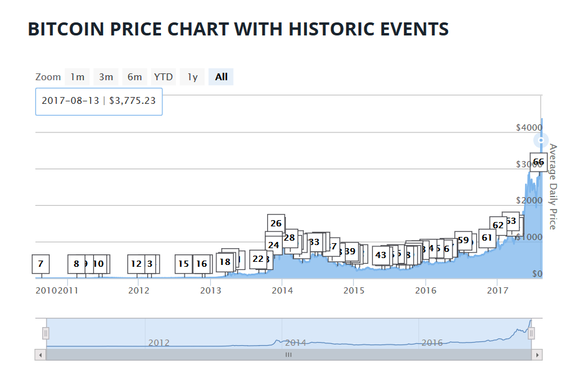Select the 1m zoom range button

click(x=77, y=77)
